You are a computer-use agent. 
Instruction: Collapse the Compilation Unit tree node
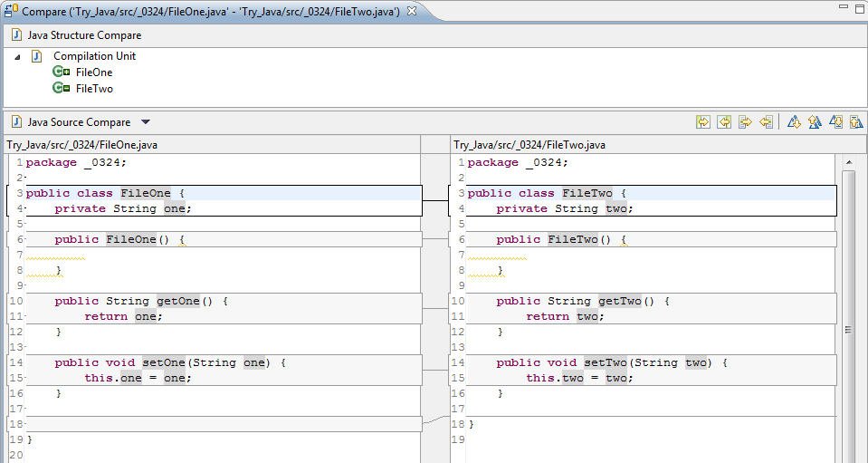click(18, 56)
